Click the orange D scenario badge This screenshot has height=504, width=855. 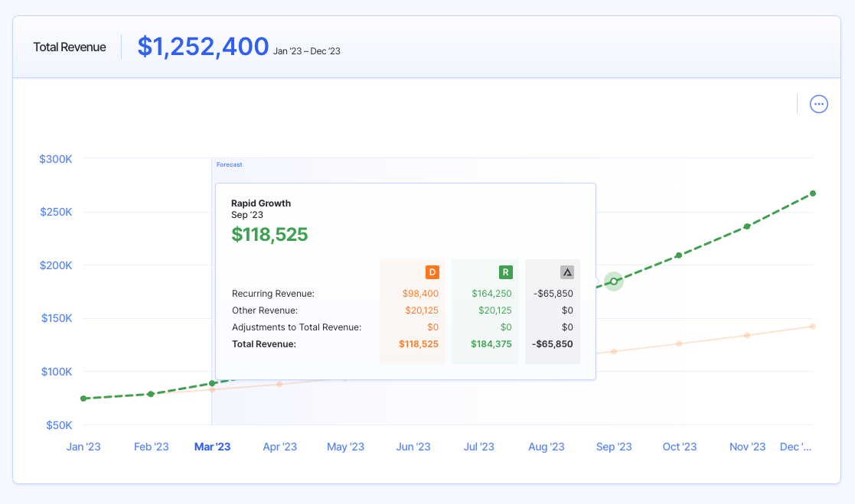click(432, 272)
